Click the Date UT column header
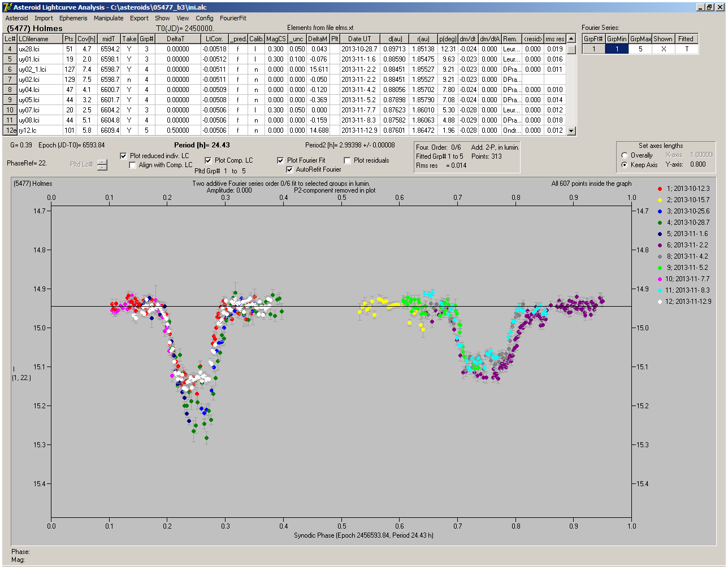This screenshot has height=567, width=728. click(x=359, y=39)
